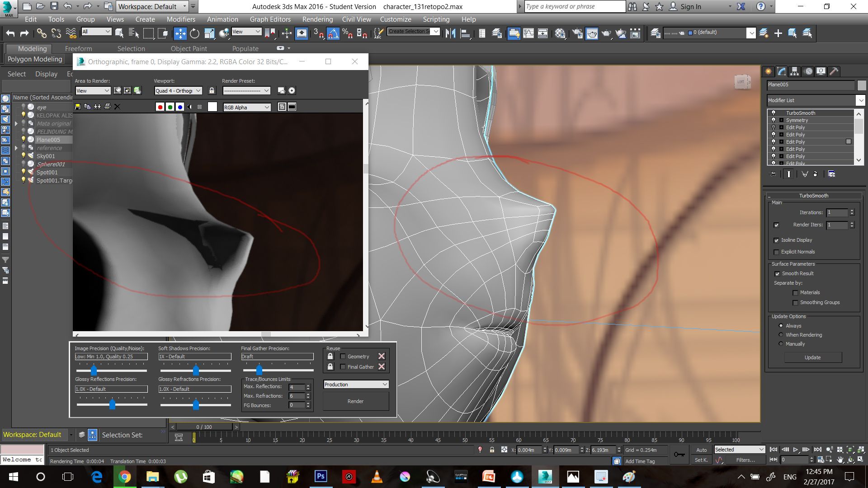
Task: Click the Redo arrow in main toolbar
Action: point(24,33)
